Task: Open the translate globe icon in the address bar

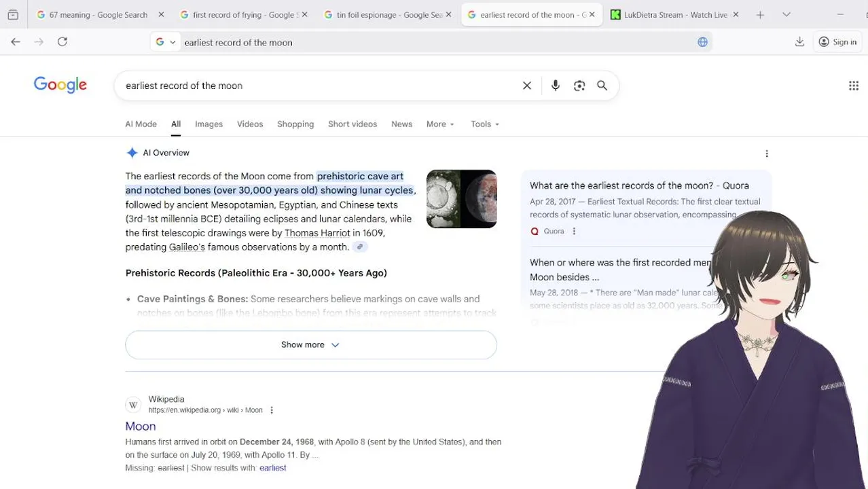Action: point(703,42)
